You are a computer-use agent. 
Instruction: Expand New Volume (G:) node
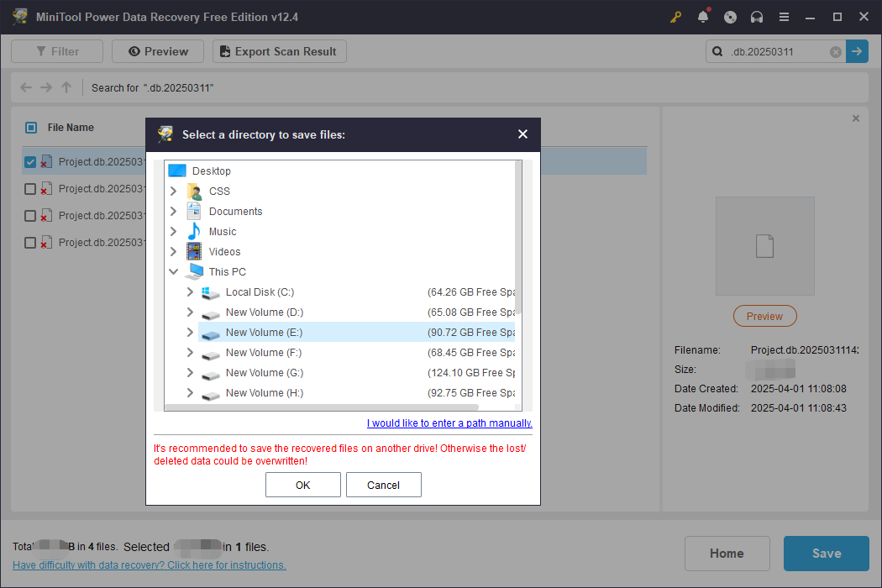pos(190,372)
